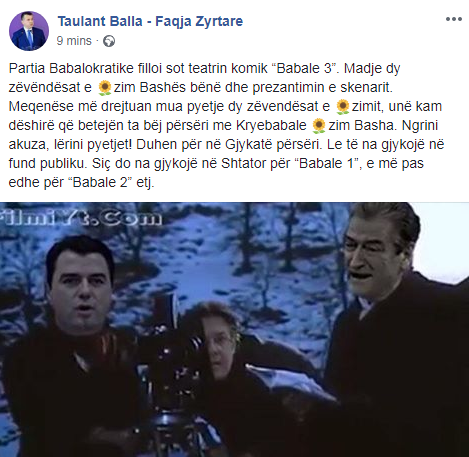Screen dimensions: 469x457
Task: Click the sunflower emoji before "zimit"
Action: pos(342,107)
